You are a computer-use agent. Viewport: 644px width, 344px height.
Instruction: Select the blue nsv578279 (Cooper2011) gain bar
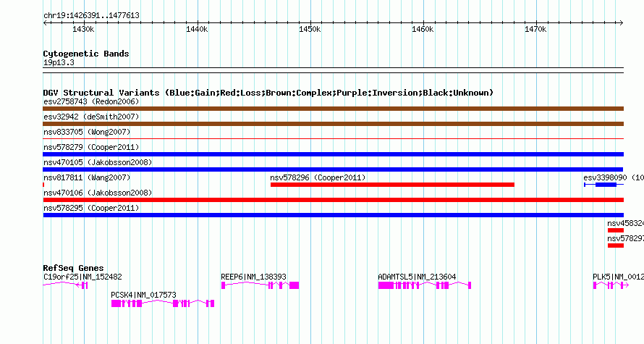[333, 154]
